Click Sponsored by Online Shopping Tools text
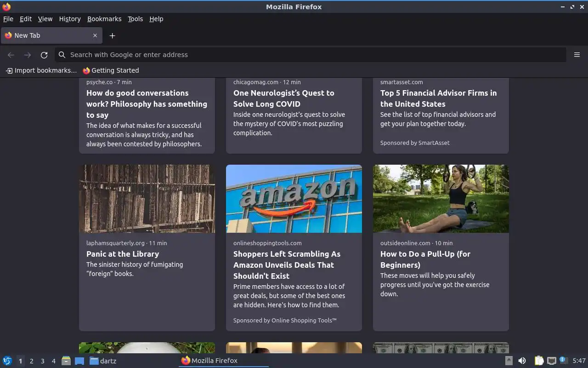This screenshot has width=588, height=368. click(285, 321)
